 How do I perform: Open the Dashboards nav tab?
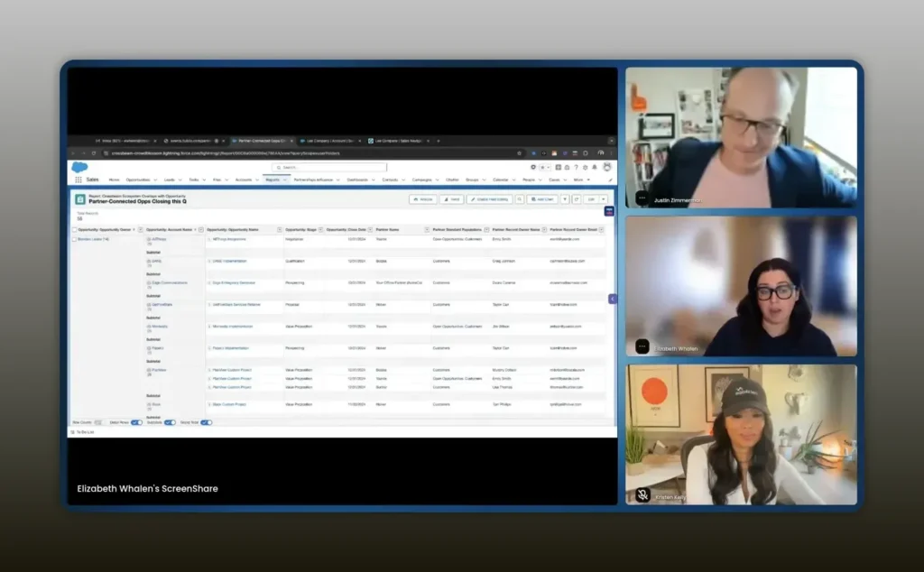tap(358, 180)
